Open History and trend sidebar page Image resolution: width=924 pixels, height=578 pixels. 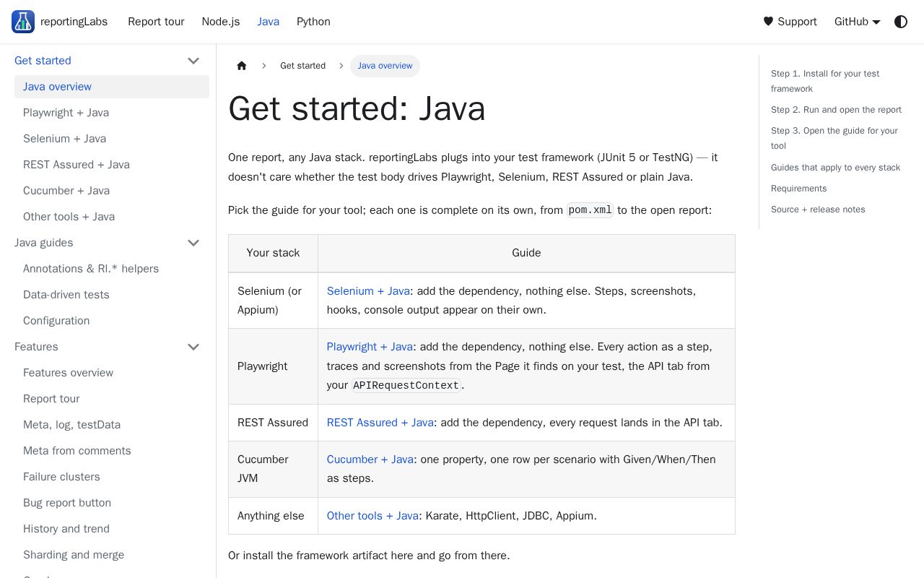point(112,529)
